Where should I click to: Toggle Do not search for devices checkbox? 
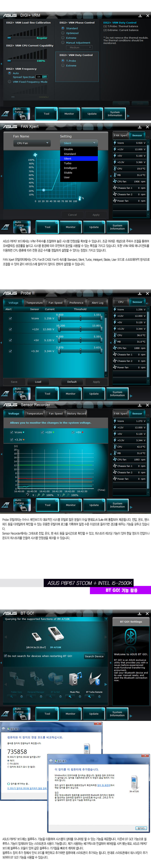click(5, 656)
